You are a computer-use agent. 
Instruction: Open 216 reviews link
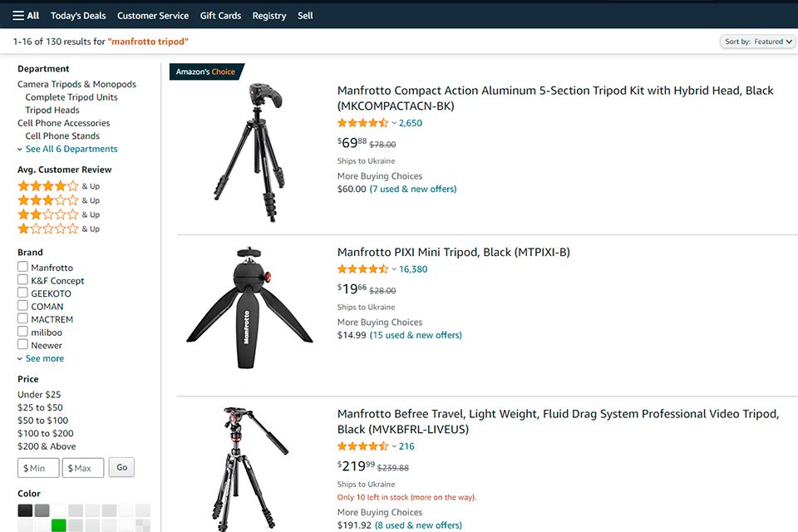tap(406, 446)
